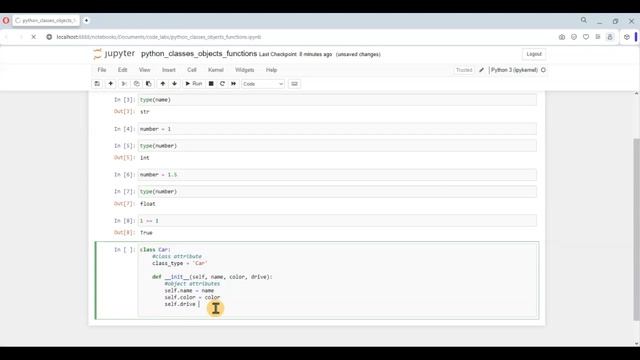This screenshot has width=640, height=360.
Task: Click the browser back arrow
Action: [7, 37]
